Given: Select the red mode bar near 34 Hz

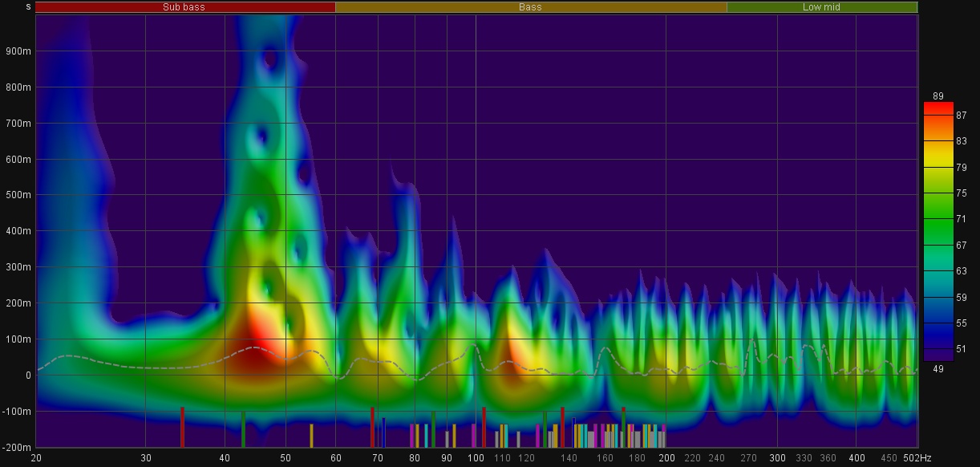Looking at the screenshot, I should 183,427.
